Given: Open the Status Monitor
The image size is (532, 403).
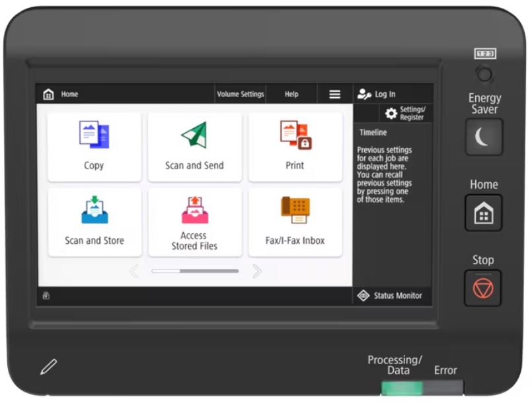Looking at the screenshot, I should click(x=391, y=295).
